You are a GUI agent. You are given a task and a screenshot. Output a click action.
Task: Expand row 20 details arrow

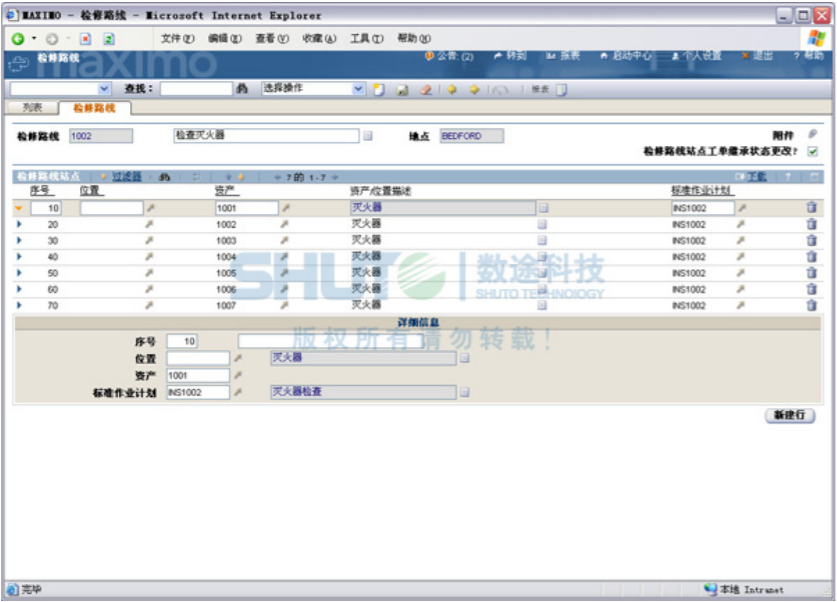pos(19,224)
